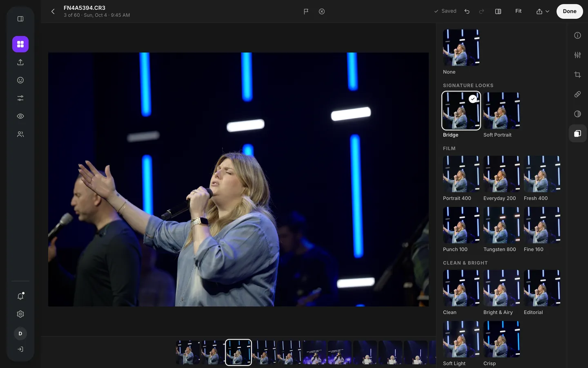Set zoom with the Fit button
588x368 pixels.
pos(519,11)
